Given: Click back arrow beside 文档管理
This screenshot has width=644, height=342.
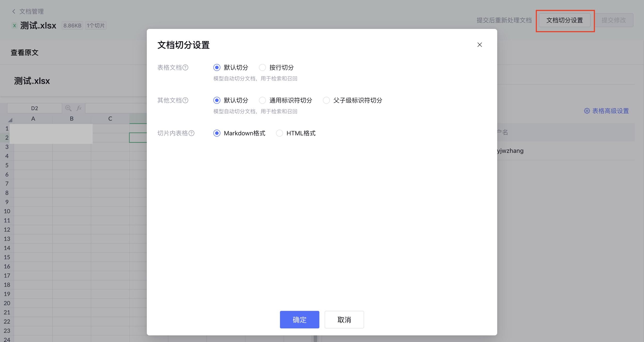Looking at the screenshot, I should pos(14,11).
